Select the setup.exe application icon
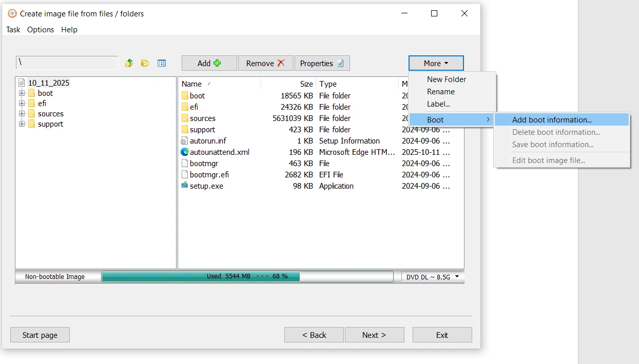 pyautogui.click(x=185, y=186)
